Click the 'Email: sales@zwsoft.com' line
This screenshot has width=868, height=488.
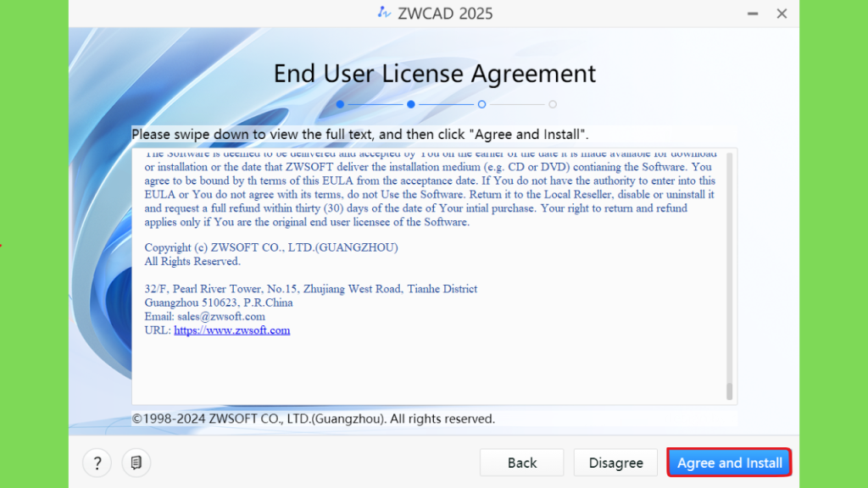[205, 317]
